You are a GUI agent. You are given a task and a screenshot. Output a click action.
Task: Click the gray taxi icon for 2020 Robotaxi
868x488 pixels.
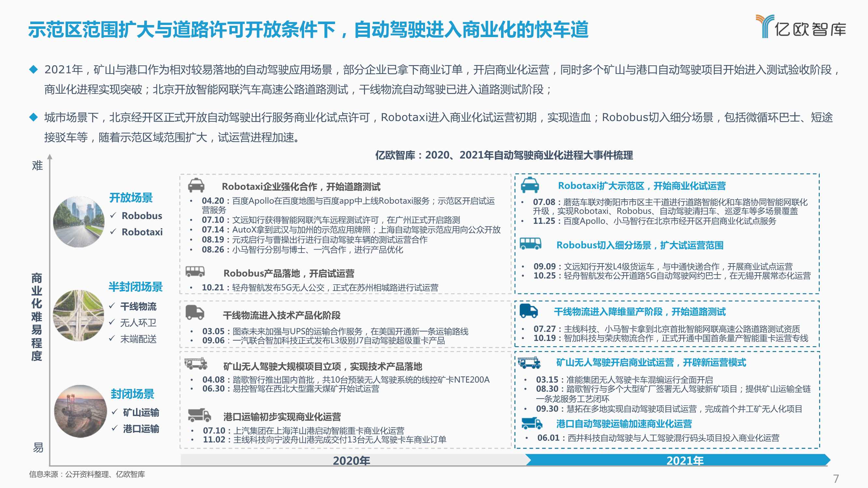click(196, 185)
